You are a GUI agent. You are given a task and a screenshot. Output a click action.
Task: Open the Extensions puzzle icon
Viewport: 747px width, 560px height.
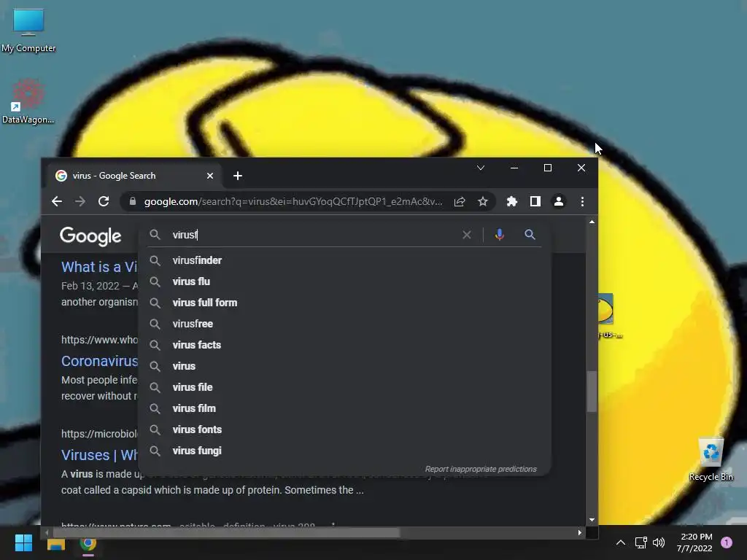tap(511, 201)
